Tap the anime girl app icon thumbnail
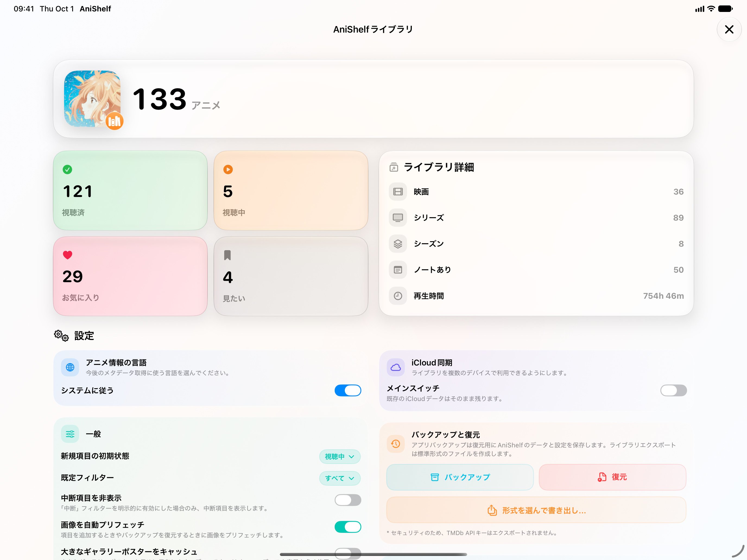This screenshot has width=747, height=560. click(x=92, y=98)
